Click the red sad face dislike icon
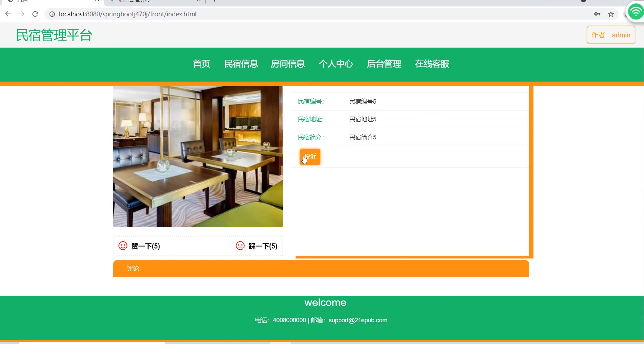The width and height of the screenshot is (644, 344). [240, 245]
